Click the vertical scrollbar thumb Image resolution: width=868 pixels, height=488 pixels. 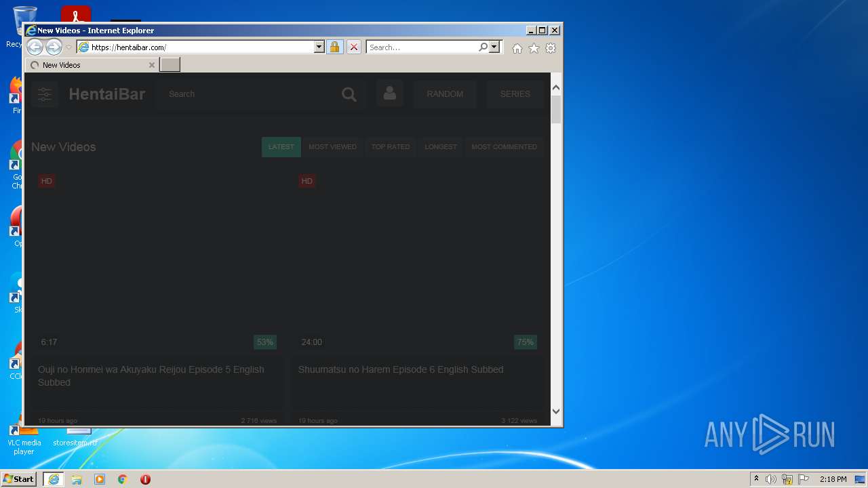(x=556, y=109)
